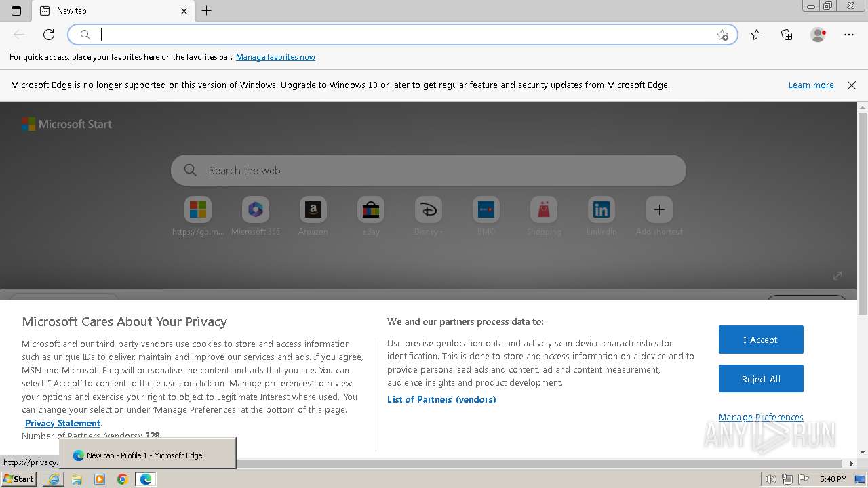868x488 pixels.
Task: Click the volume speaker tray icon
Action: pos(771,479)
